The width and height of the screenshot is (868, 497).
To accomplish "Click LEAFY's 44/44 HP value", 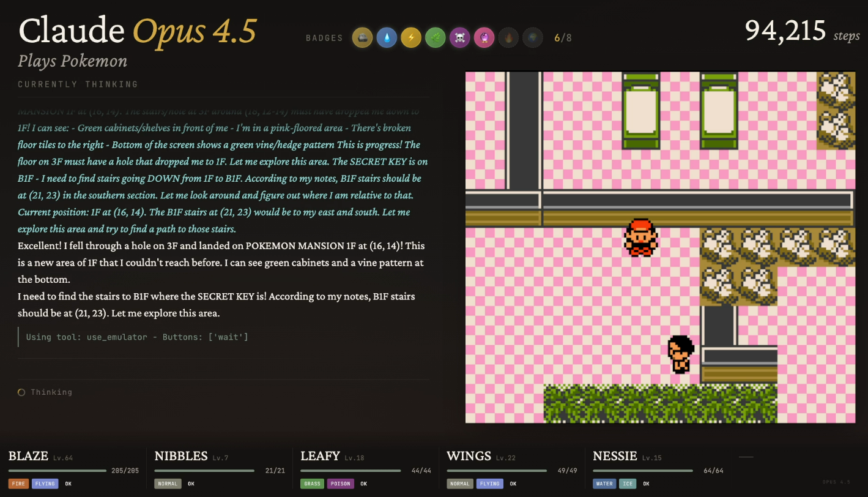I will pos(421,471).
